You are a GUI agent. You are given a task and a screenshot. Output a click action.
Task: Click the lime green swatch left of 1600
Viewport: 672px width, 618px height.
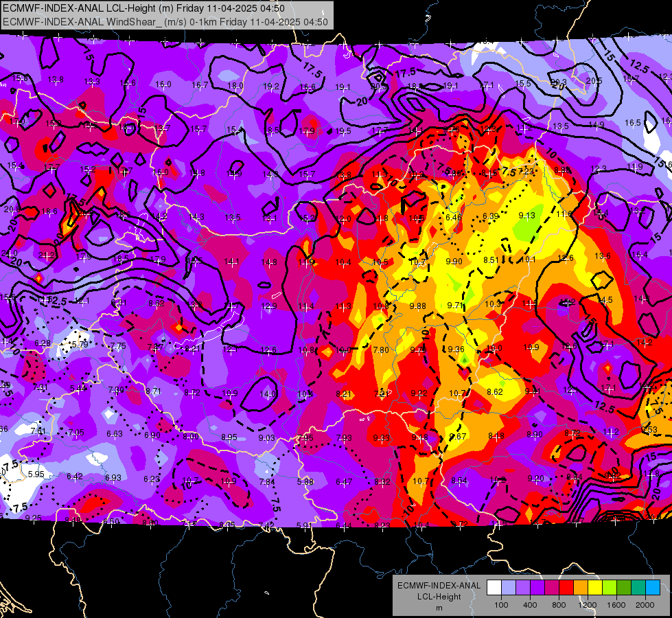tap(610, 587)
